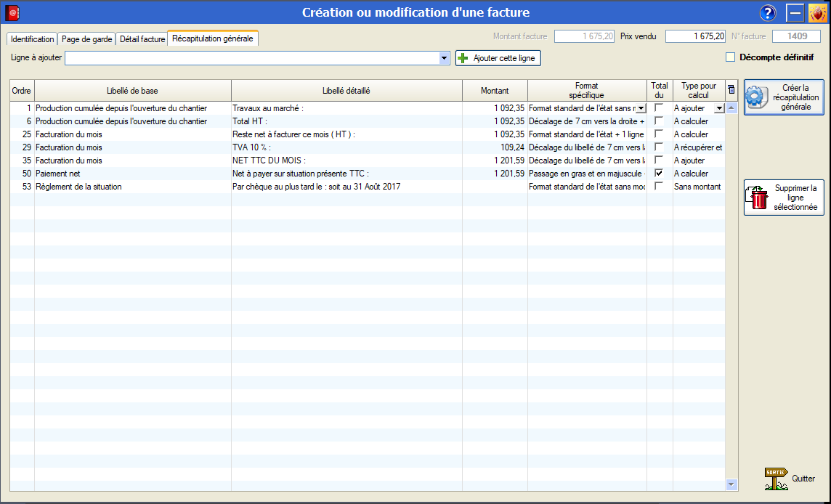The height and width of the screenshot is (504, 831).
Task: Click the grid's scroll down arrow
Action: click(x=731, y=484)
